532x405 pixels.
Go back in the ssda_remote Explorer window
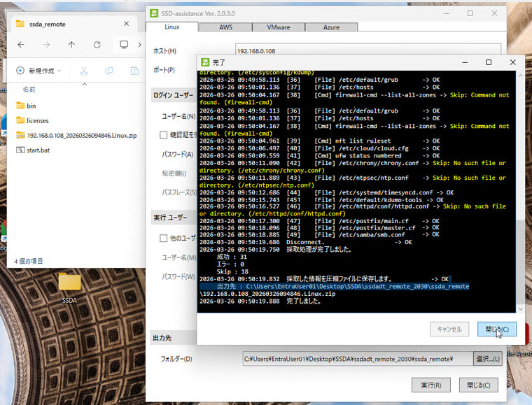21,45
